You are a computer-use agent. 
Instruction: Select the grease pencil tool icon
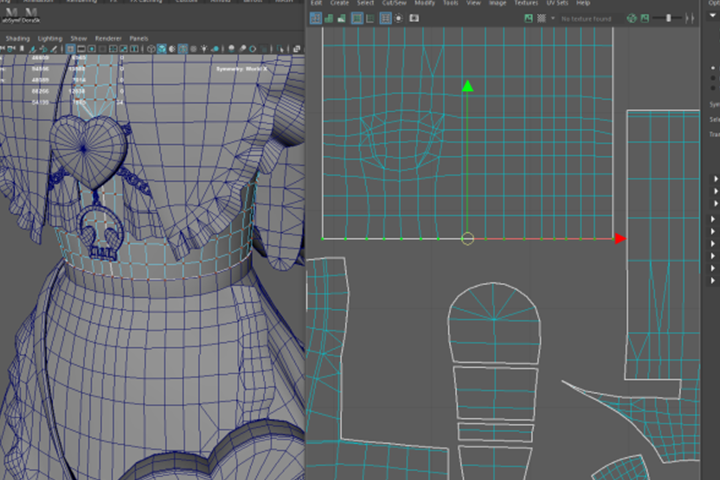(x=54, y=49)
